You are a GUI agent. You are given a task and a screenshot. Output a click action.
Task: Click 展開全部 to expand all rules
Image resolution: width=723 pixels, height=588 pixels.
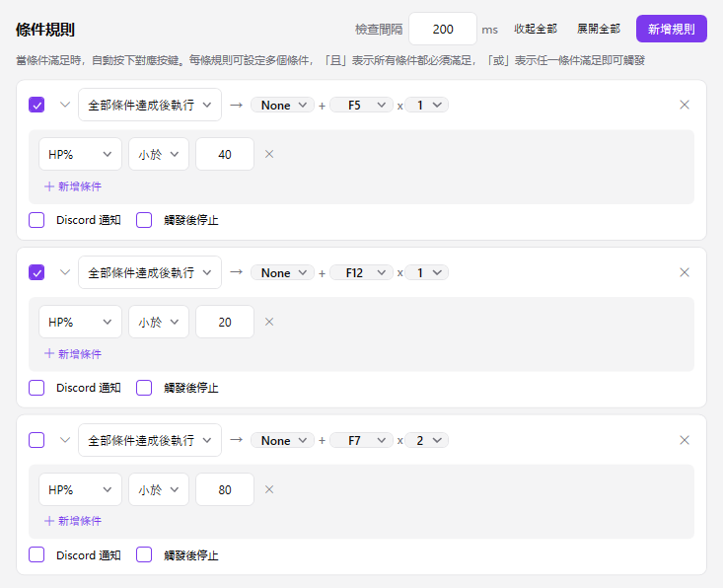(x=599, y=29)
